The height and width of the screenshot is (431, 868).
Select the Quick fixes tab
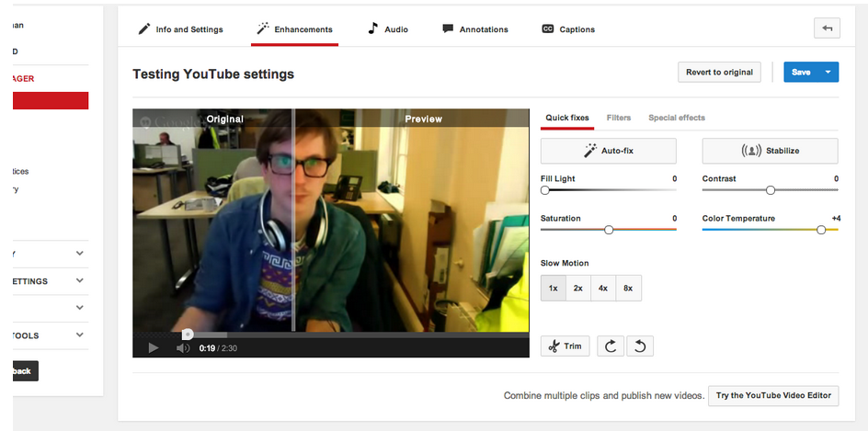pos(567,118)
